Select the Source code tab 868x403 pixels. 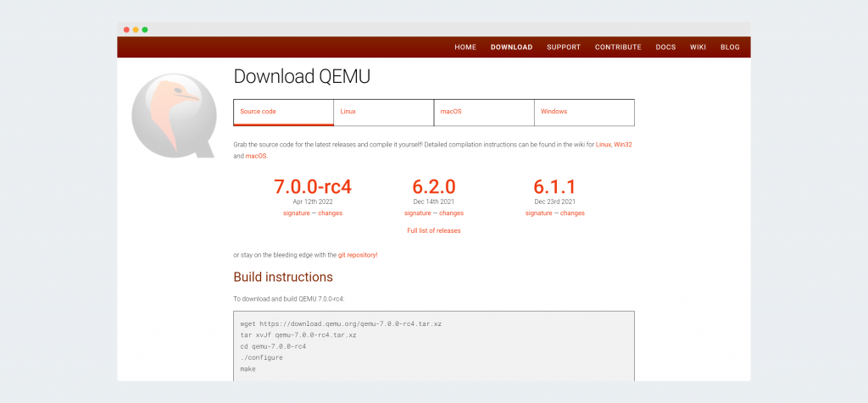(283, 113)
